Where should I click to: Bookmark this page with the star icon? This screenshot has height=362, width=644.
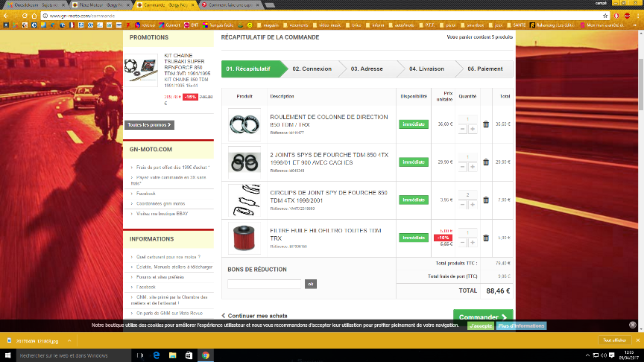coord(604,15)
